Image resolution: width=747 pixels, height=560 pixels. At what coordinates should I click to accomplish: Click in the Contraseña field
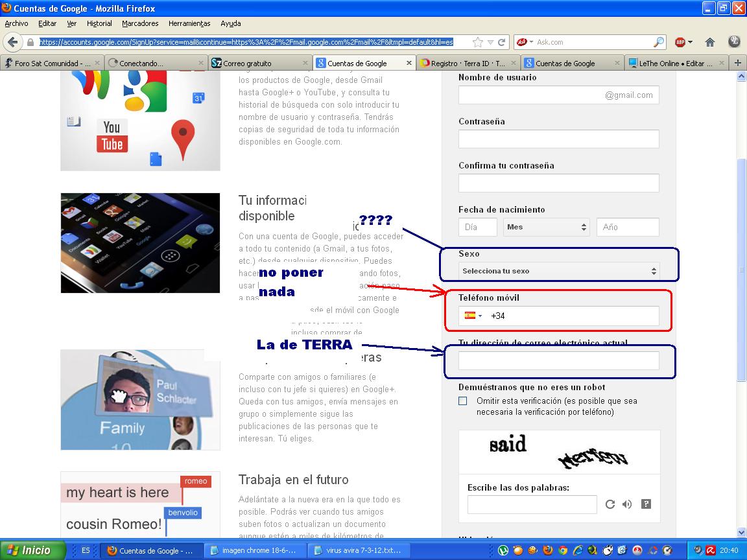pos(559,139)
